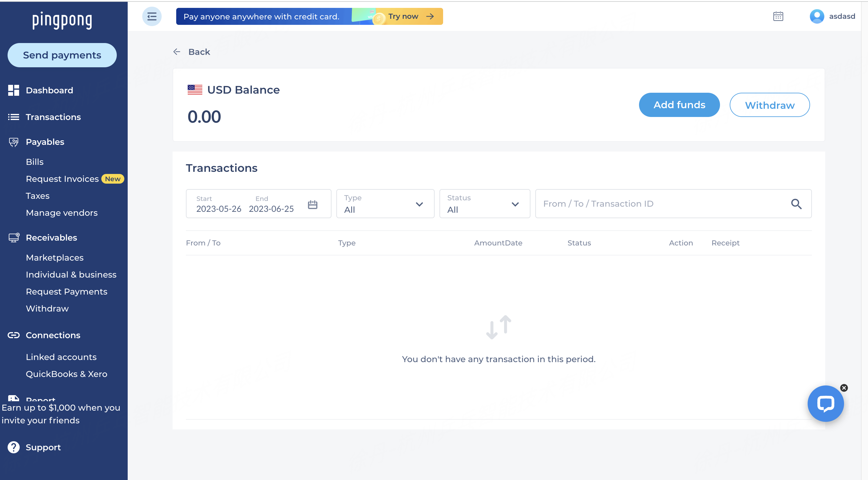The width and height of the screenshot is (868, 480).
Task: Click the Support question mark icon
Action: coord(13,447)
